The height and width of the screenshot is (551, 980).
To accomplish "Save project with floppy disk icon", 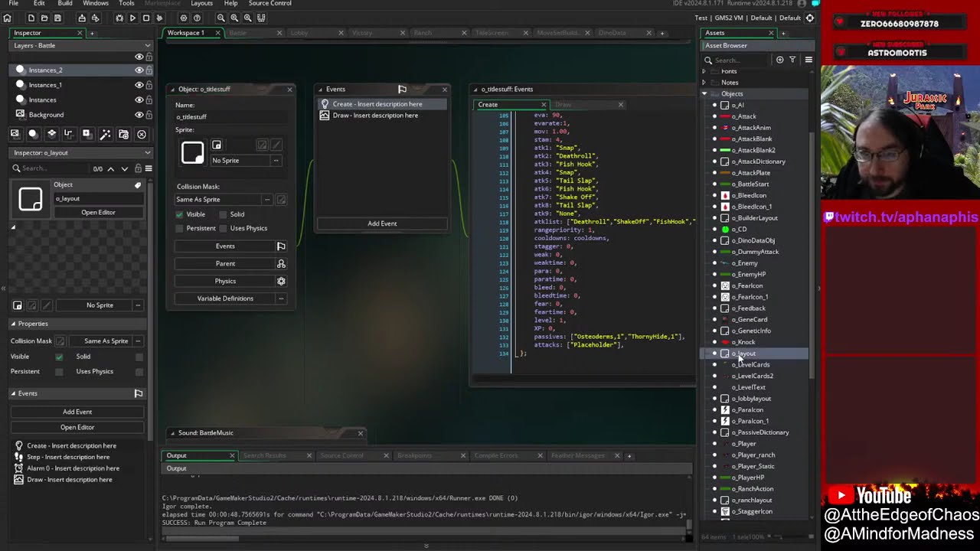I will tap(57, 18).
